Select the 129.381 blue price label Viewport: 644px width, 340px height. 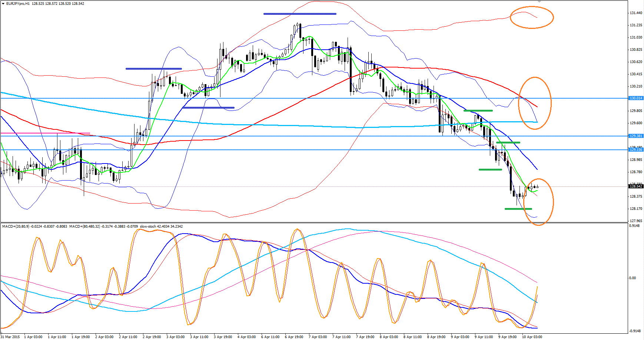636,136
